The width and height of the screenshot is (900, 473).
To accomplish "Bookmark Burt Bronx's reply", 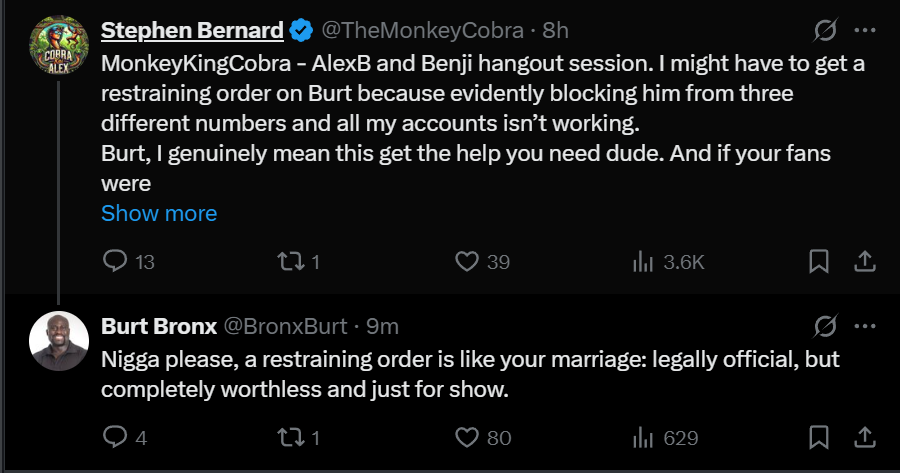I will coord(818,438).
